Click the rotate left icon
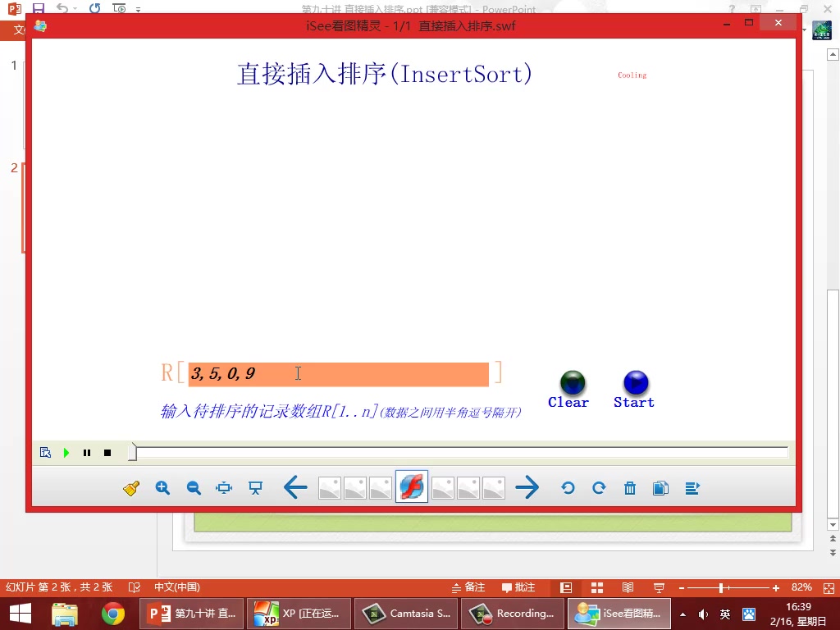The width and height of the screenshot is (840, 630). pyautogui.click(x=568, y=487)
